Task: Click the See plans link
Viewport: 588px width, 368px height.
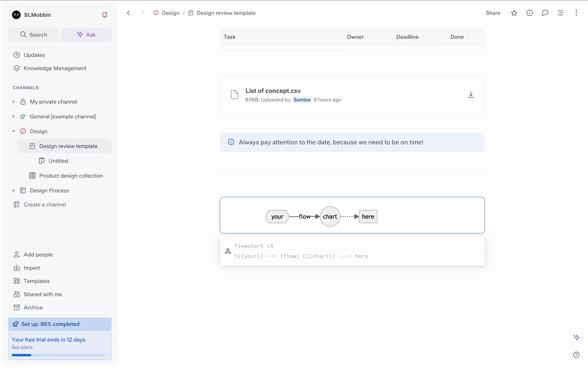Action: point(22,347)
